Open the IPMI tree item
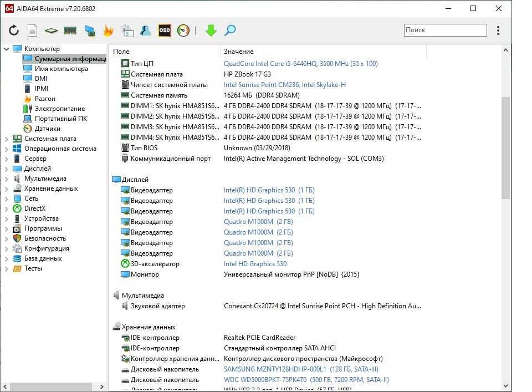This screenshot has height=392, width=532. (42, 89)
